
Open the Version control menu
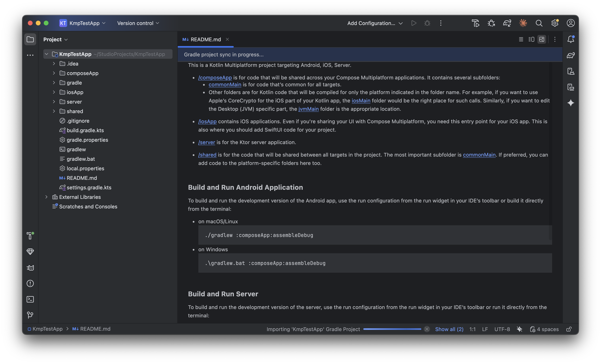tap(138, 23)
